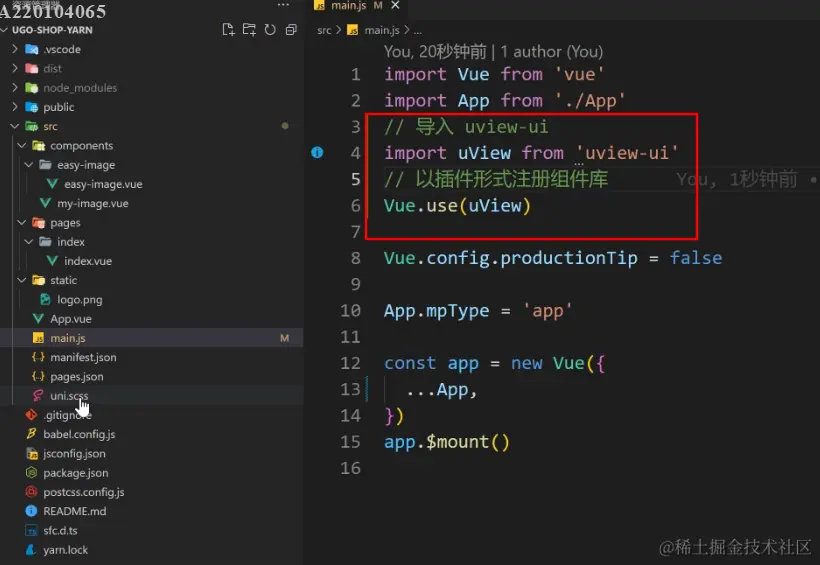Click the git blame author CodeLens line

(493, 51)
